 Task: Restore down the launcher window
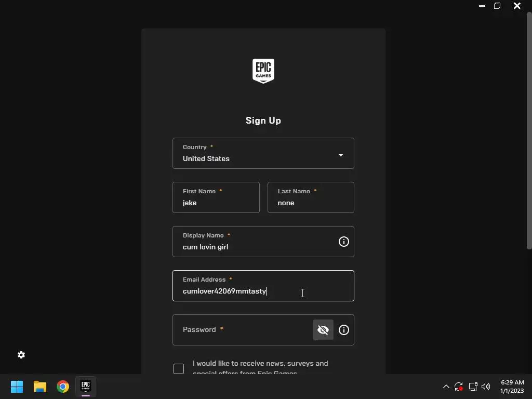coord(497,6)
